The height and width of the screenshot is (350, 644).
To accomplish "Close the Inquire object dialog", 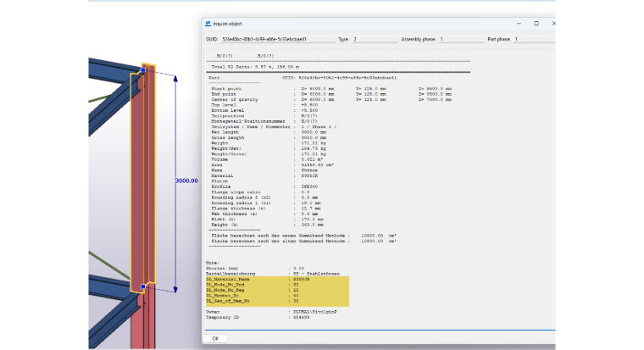I will click(552, 24).
